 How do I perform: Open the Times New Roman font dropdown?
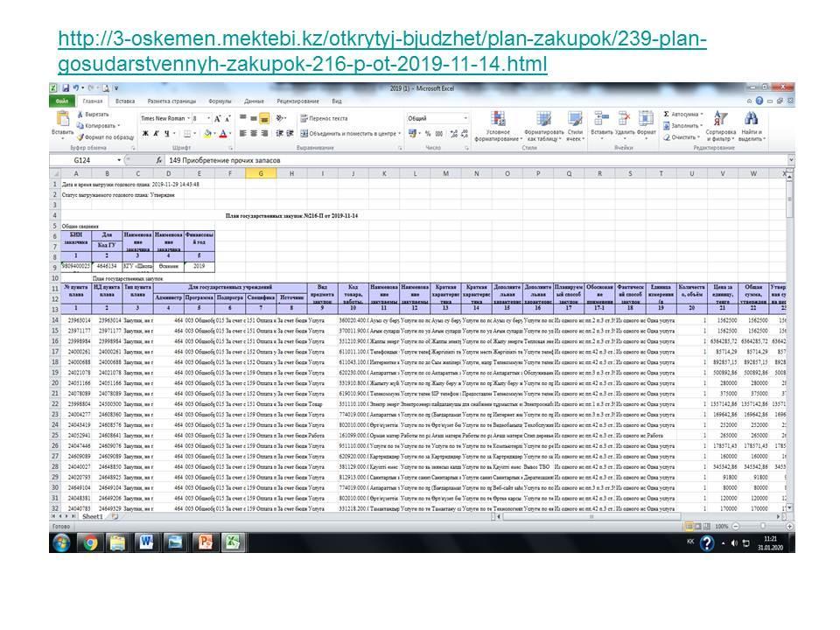[187, 118]
